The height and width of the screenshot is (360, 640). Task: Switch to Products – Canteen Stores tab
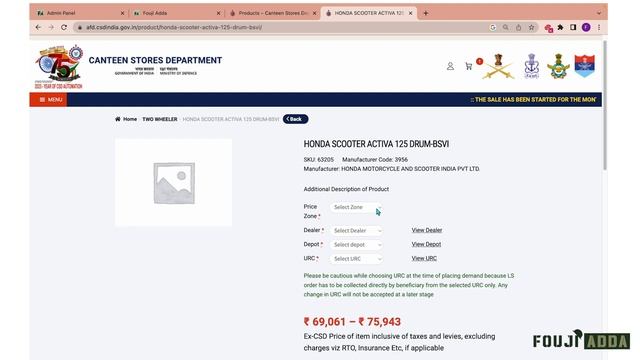click(x=272, y=13)
